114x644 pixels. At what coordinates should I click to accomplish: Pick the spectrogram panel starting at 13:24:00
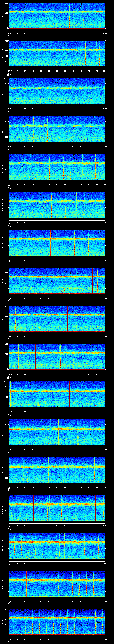click(x=57, y=318)
